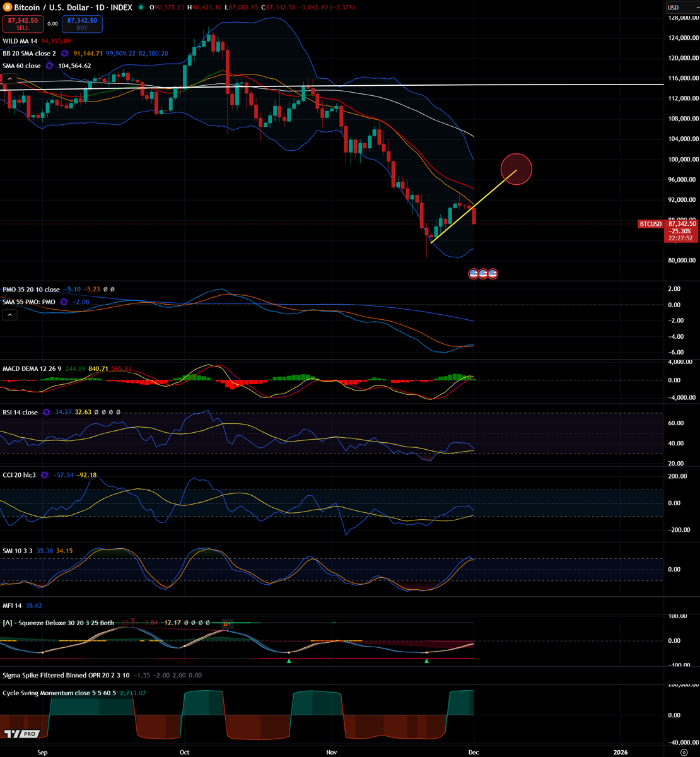Image resolution: width=700 pixels, height=757 pixels.
Task: Click the first green Squeeze Deluxe triangle marker
Action: click(289, 660)
